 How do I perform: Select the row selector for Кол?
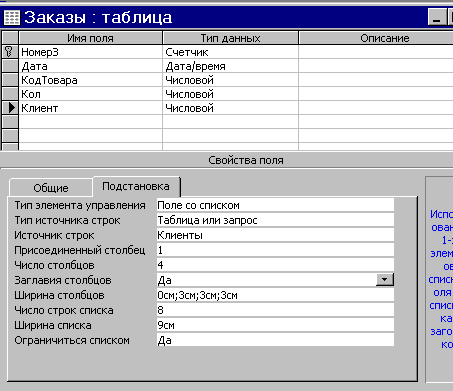[10, 94]
